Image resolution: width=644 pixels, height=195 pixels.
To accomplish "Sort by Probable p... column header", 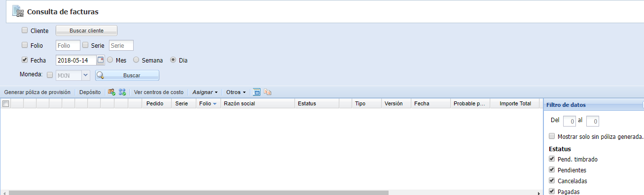I will pyautogui.click(x=470, y=103).
